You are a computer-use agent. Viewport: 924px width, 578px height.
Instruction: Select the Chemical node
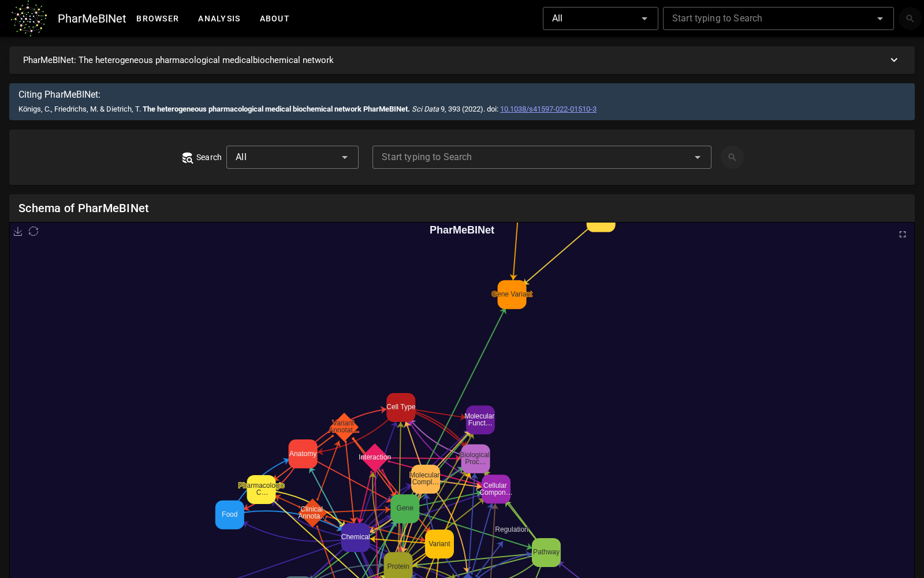point(356,538)
